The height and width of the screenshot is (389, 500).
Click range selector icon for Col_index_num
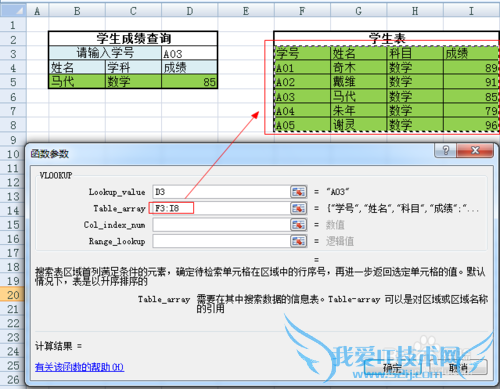coord(298,225)
